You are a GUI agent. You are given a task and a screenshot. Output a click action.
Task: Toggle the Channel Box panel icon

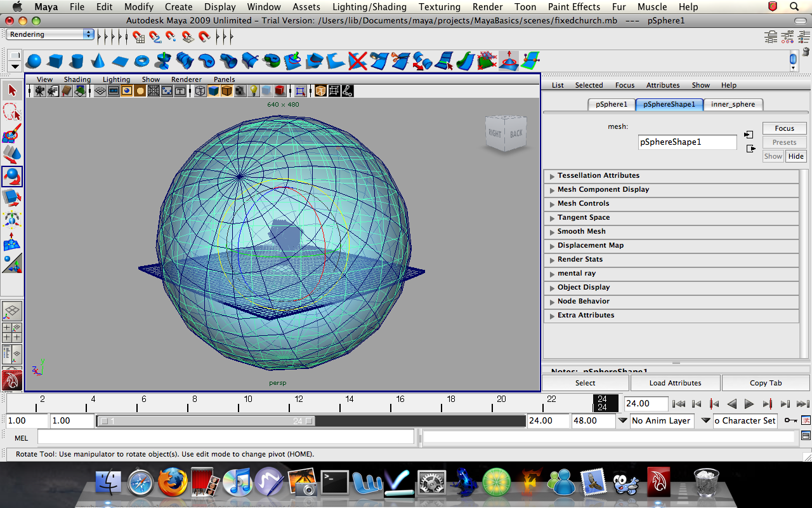tap(804, 37)
